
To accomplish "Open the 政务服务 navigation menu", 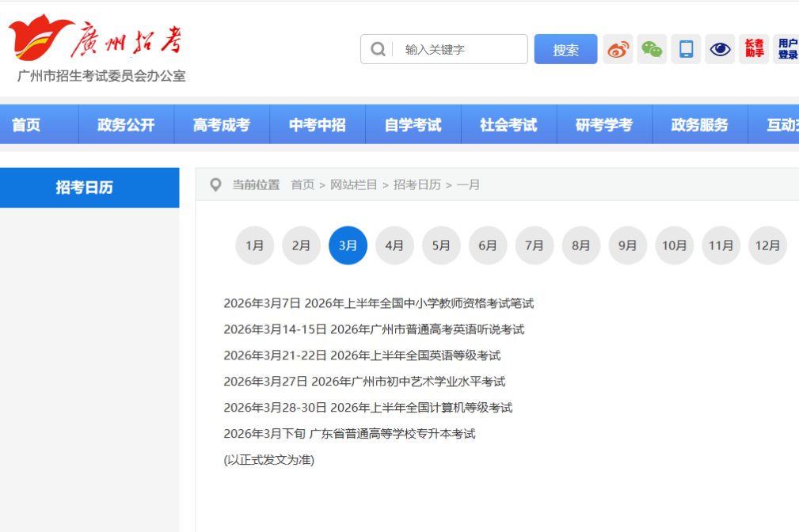I will pos(700,125).
